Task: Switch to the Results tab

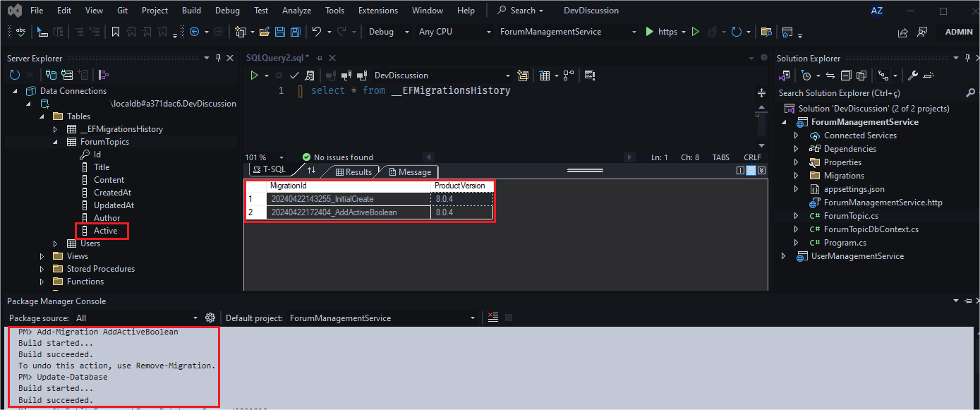Action: pos(353,171)
